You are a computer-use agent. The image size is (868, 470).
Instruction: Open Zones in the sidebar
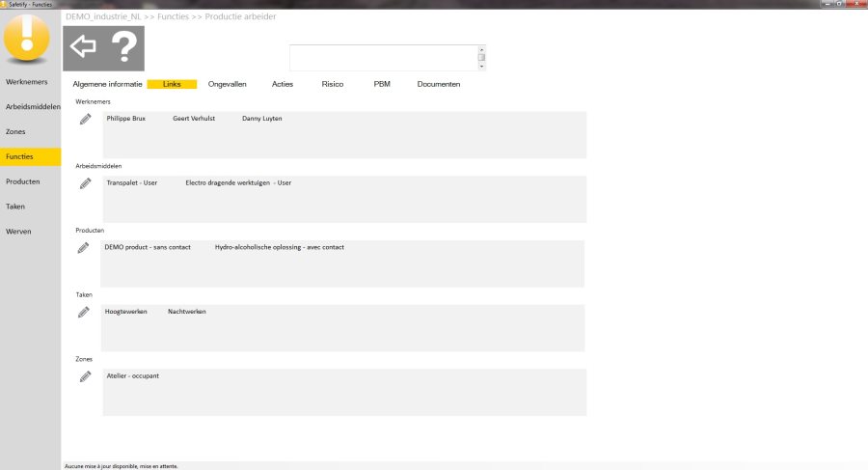(15, 132)
